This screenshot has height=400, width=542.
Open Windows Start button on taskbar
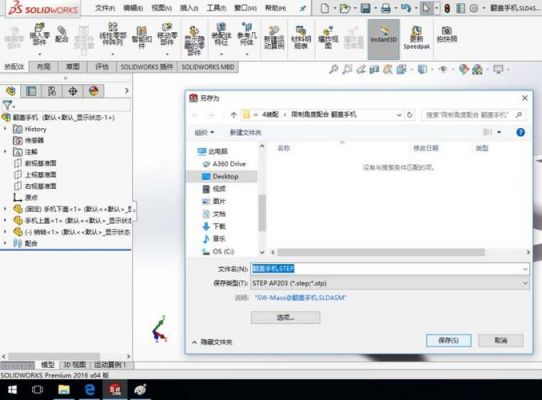(12, 390)
